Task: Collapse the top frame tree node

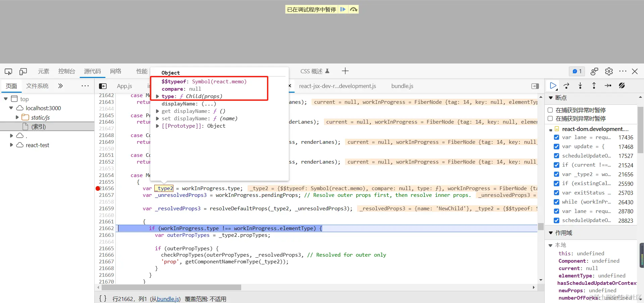Action: pyautogui.click(x=6, y=99)
